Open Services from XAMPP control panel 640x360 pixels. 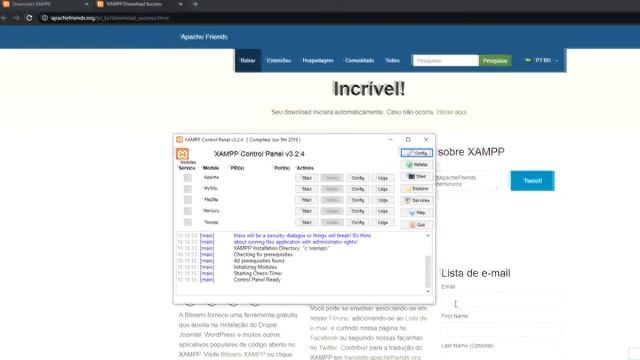[x=416, y=200]
